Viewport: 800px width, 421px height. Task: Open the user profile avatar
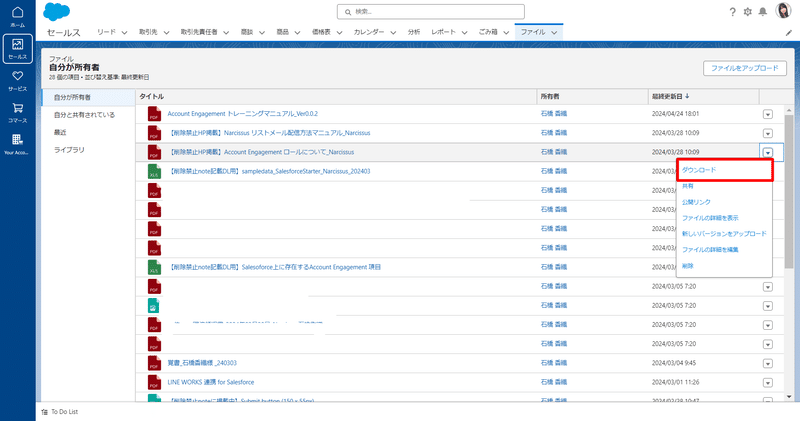(783, 11)
